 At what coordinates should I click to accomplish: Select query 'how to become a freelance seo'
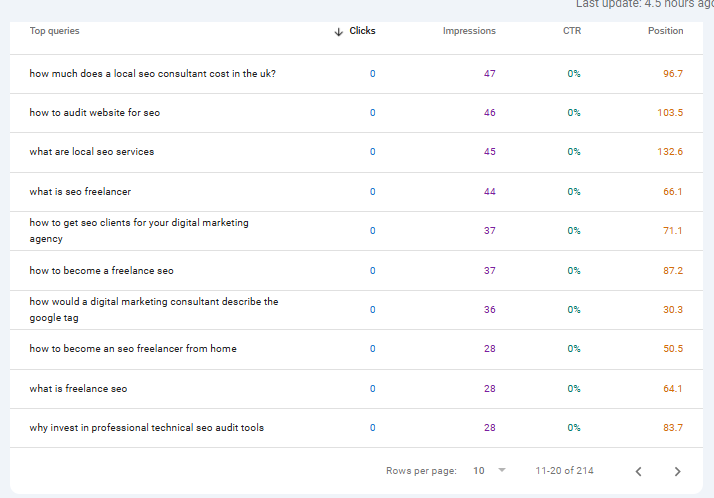[x=102, y=271]
